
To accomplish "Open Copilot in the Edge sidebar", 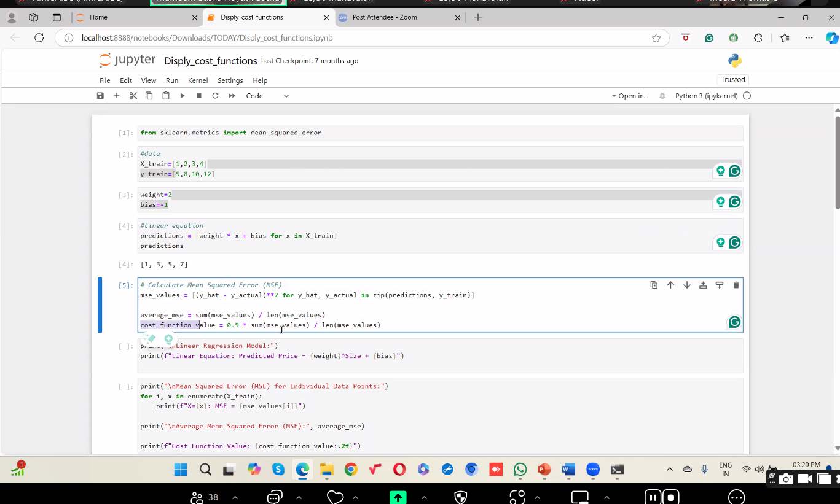I will 831,38.
